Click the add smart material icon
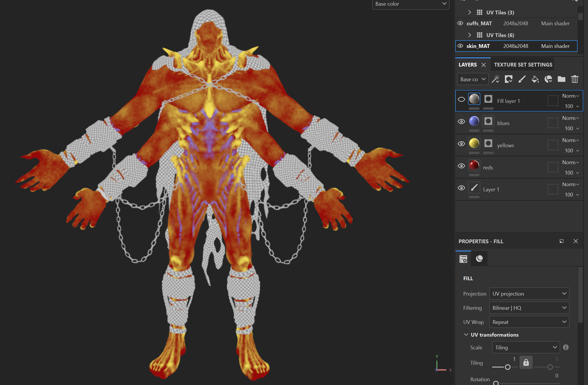This screenshot has height=385, width=588. point(548,79)
